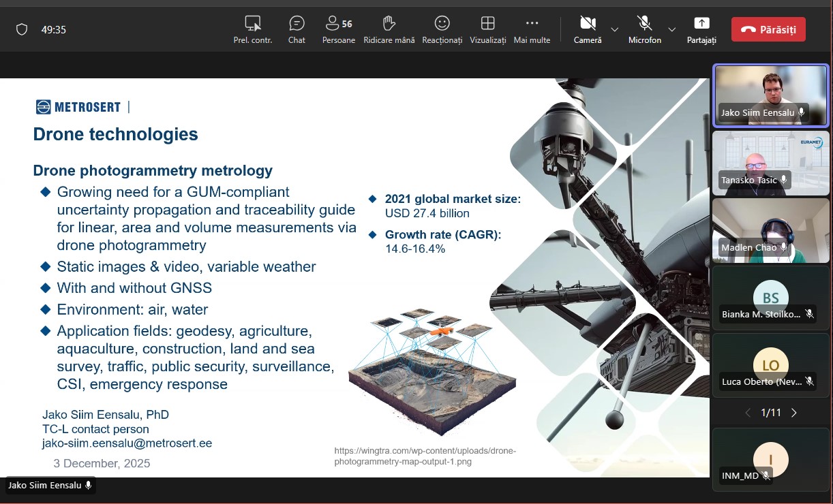Go to next participants page
833x504 pixels.
(793, 413)
